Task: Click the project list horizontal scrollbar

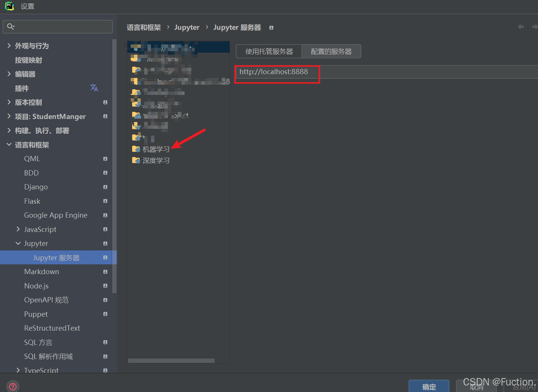Action: click(x=171, y=361)
